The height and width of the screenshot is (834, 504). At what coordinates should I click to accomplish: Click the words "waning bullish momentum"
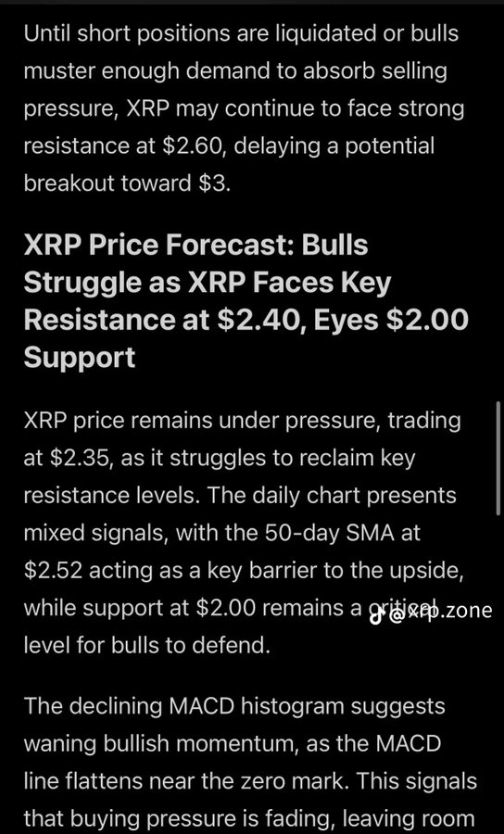coord(161,743)
